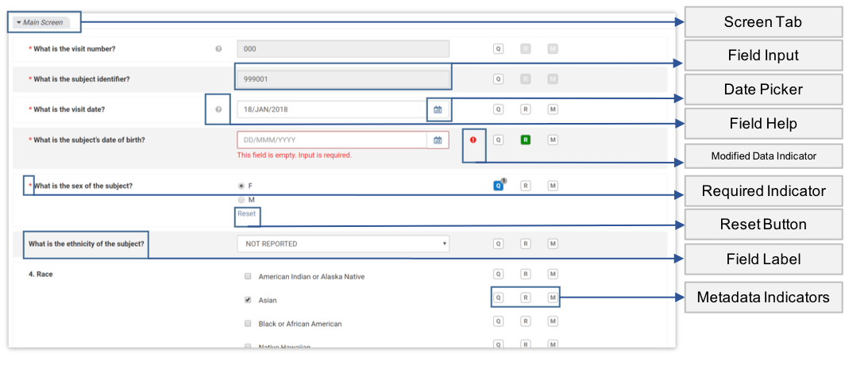This screenshot has width=868, height=365.
Task: Click label 'What is the visit number?'
Action: pyautogui.click(x=75, y=48)
